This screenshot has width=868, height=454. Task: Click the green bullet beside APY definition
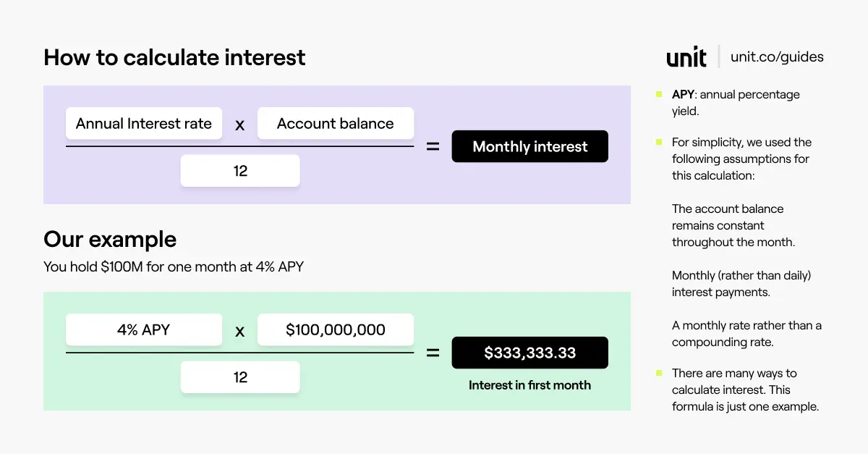[659, 94]
